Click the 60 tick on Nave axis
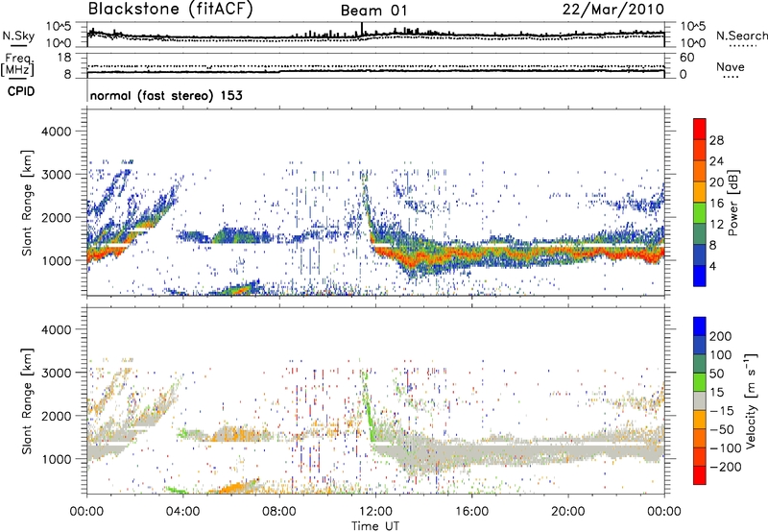768x532 pixels. [686, 58]
